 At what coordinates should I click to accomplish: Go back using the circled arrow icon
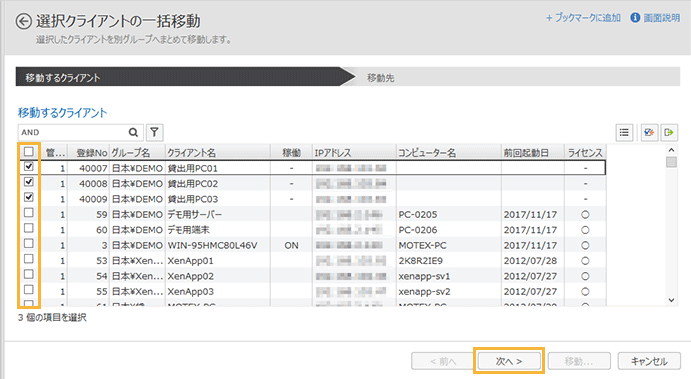(23, 21)
